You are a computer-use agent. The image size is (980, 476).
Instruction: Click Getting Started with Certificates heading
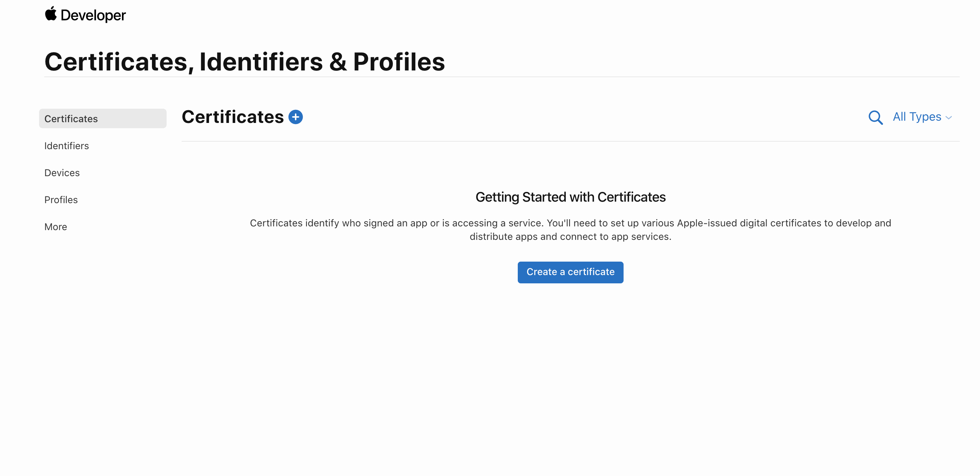click(570, 197)
